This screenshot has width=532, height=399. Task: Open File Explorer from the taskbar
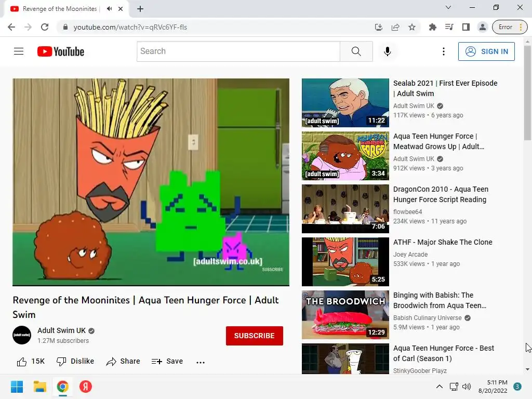tap(39, 387)
